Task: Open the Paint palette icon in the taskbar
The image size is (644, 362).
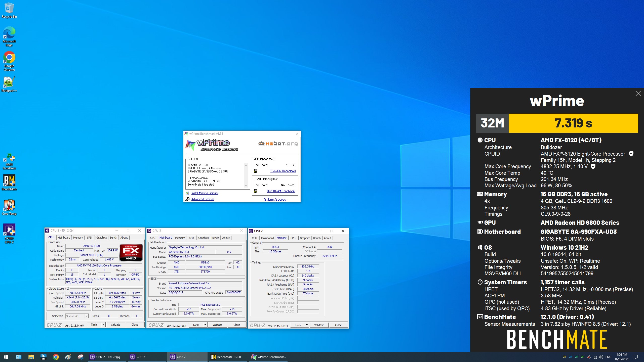Action: 68,357
